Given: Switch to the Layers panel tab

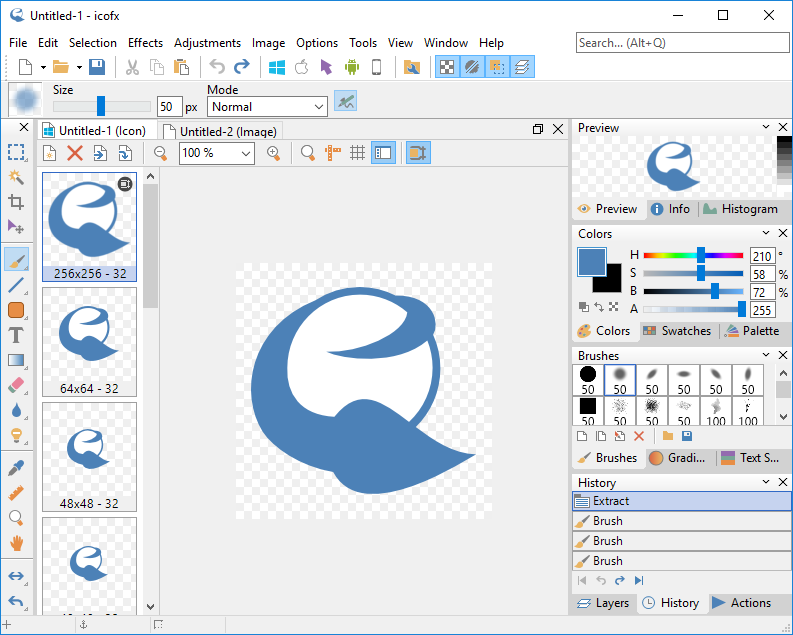Looking at the screenshot, I should [603, 603].
